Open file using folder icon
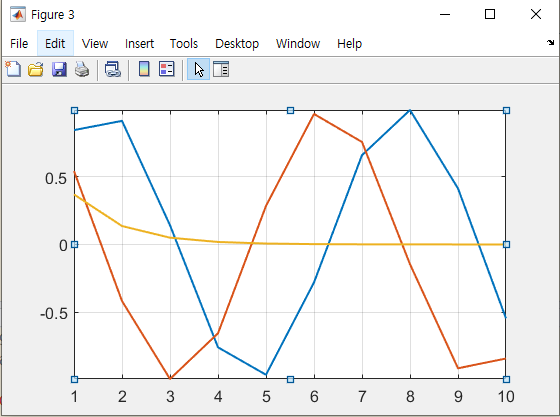The height and width of the screenshot is (417, 560). point(36,69)
